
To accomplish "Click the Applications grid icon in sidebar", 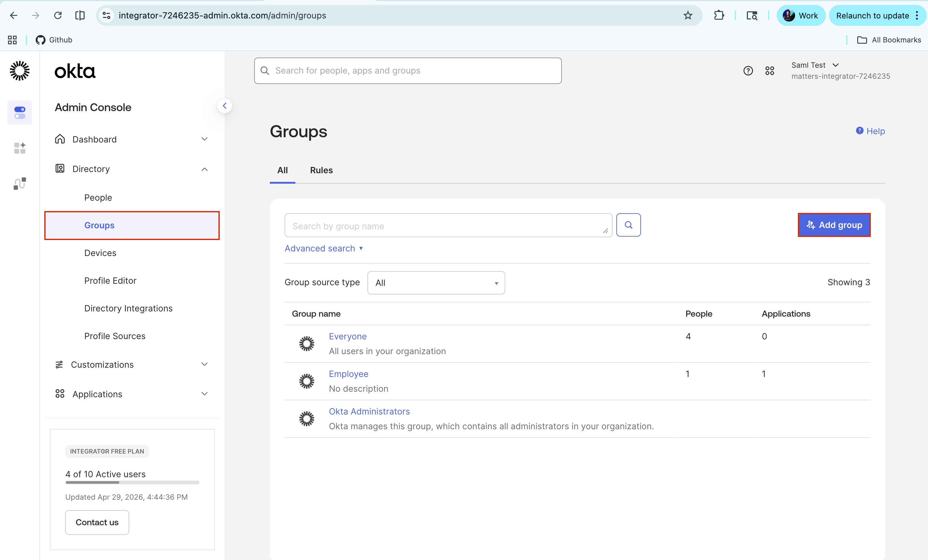I will 60,394.
